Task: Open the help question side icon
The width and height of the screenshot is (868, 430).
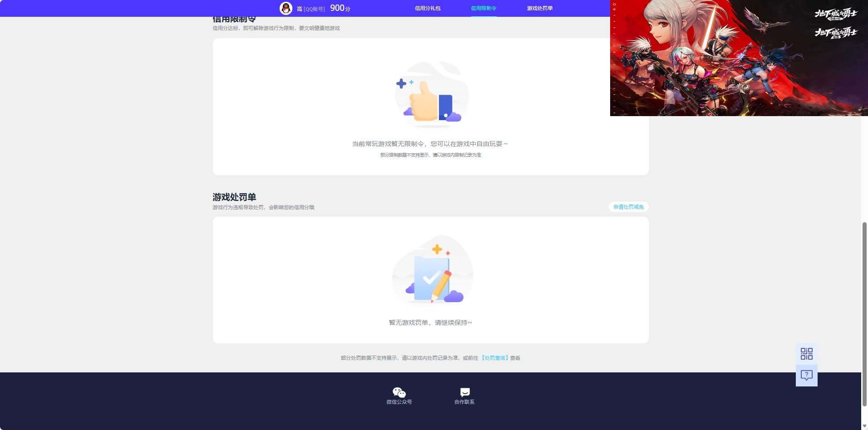Action: 807,376
